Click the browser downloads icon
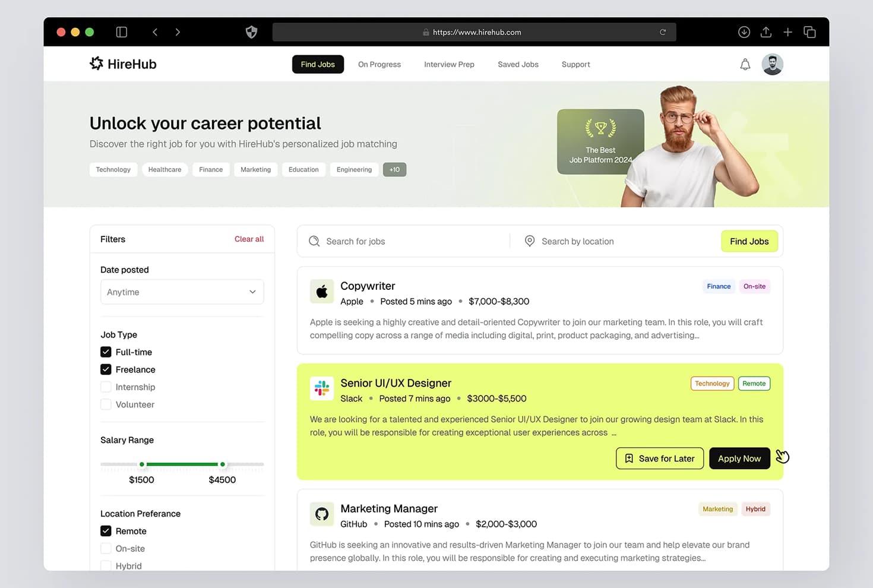This screenshot has width=873, height=588. [x=744, y=32]
